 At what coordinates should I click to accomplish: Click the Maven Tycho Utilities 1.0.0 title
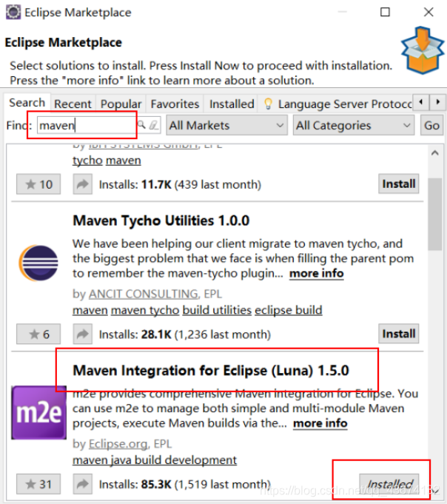[x=161, y=221]
